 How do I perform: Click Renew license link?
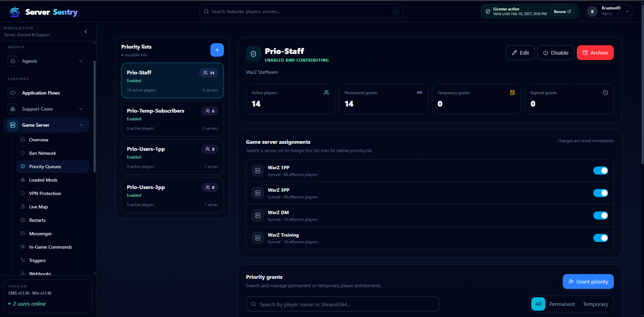point(562,11)
